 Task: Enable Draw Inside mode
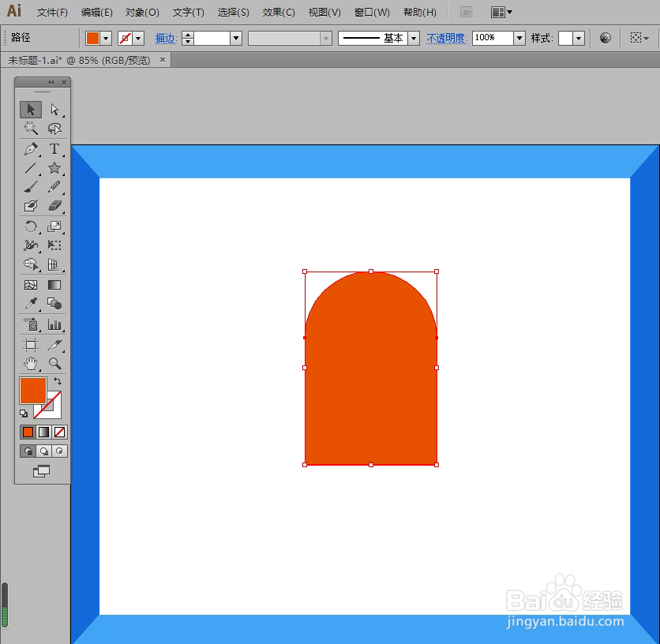pos(59,451)
